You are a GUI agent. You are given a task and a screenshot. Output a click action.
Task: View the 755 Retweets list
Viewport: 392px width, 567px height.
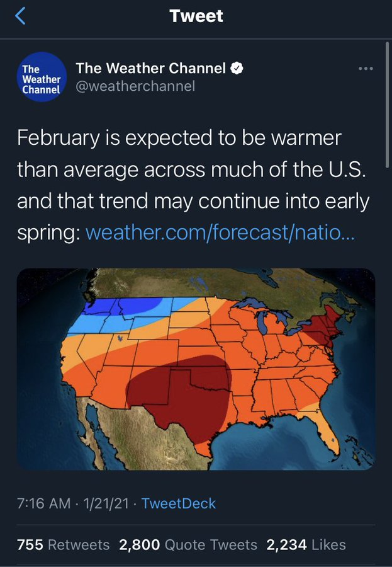tap(63, 544)
